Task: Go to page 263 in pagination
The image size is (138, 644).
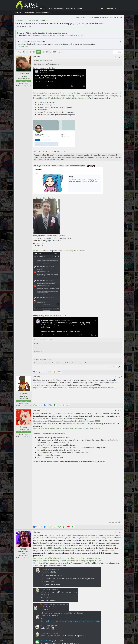Action: click(34, 52)
